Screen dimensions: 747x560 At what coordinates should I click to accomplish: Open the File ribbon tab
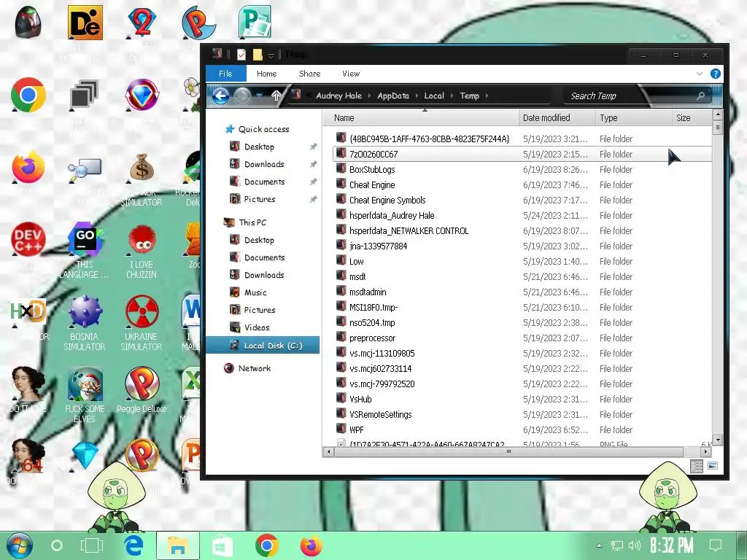click(x=226, y=74)
